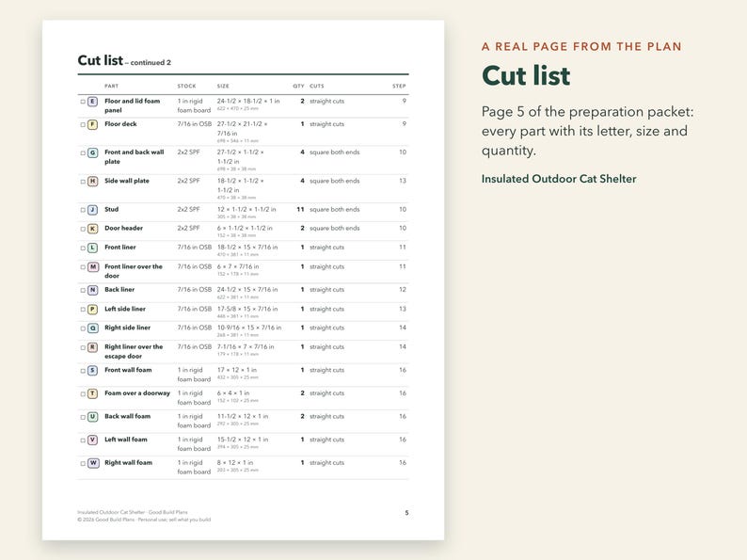Click footer text 'Insulated Outdoor Cat Shelter · Good Build Plans'
Screen dimensions: 747x560
(x=133, y=512)
